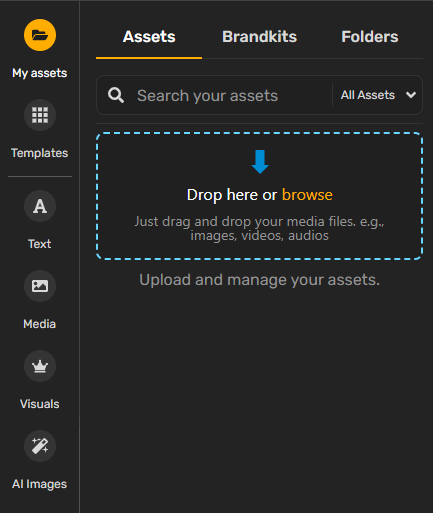Click the blue download arrow icon

[260, 162]
